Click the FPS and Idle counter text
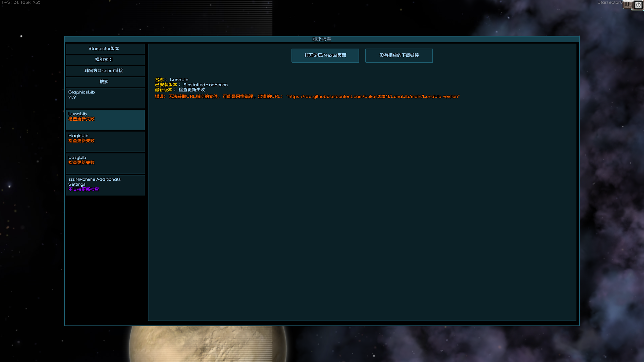644x362 pixels. (x=21, y=2)
